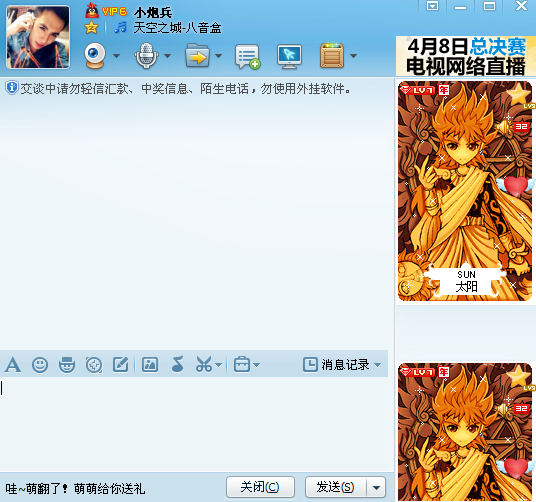Open the send button options arrow
Image resolution: width=536 pixels, height=502 pixels.
point(376,487)
